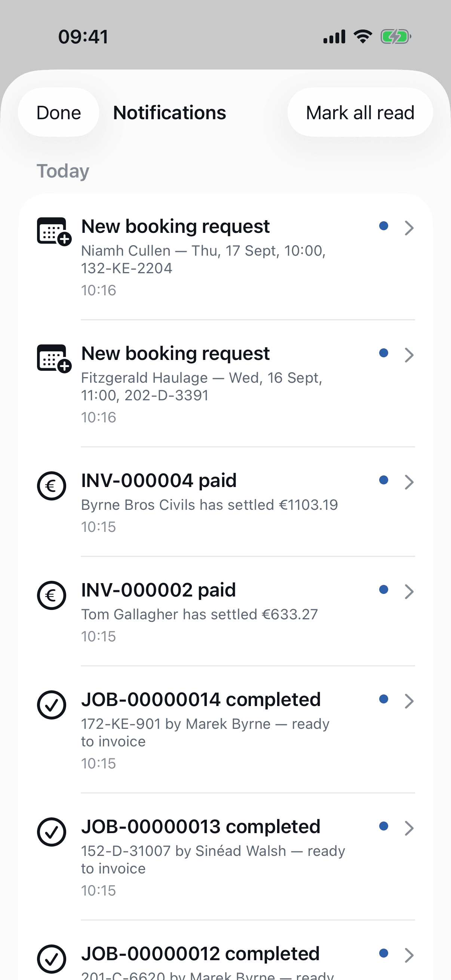The image size is (451, 980).
Task: Tap unread blue dot on Niamh Cullen booking
Action: (384, 226)
